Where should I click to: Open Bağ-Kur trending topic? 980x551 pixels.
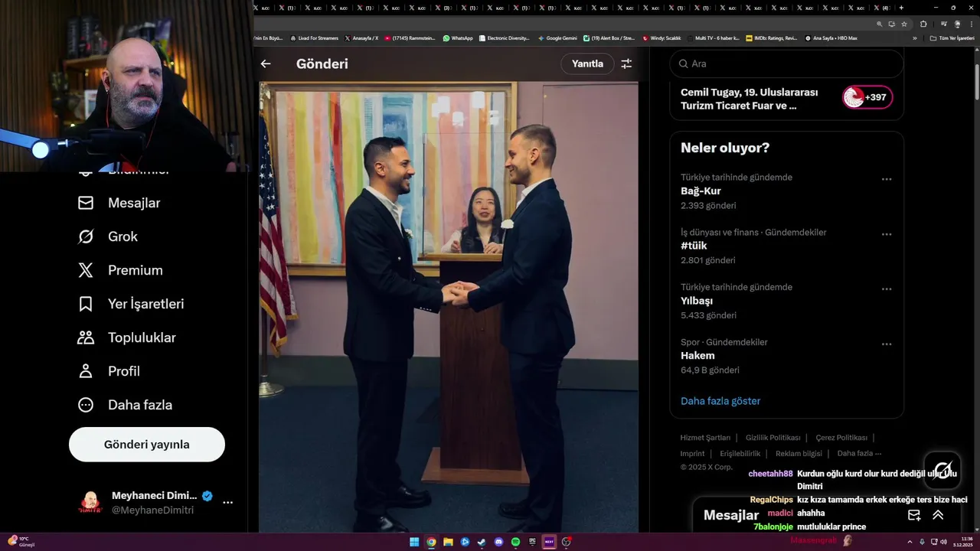[701, 191]
